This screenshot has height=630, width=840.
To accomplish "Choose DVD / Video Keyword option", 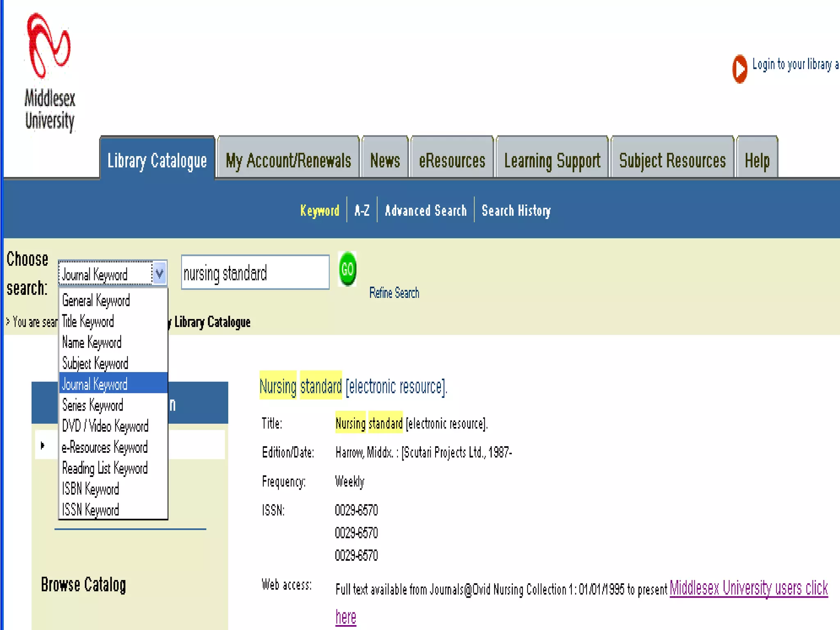I will coord(105,426).
